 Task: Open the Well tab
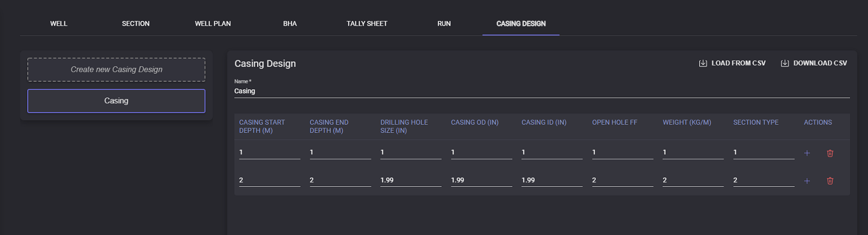pos(59,24)
